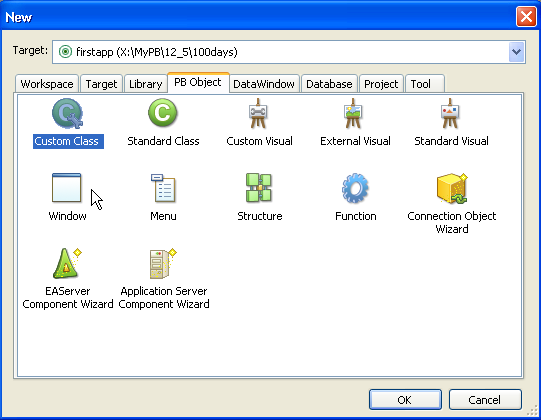The height and width of the screenshot is (420, 541).
Task: Select the Connection Object Wizard icon
Action: click(x=452, y=188)
